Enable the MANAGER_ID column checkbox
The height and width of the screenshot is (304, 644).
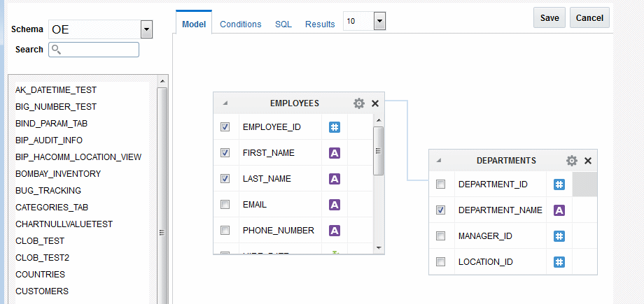[x=440, y=236]
